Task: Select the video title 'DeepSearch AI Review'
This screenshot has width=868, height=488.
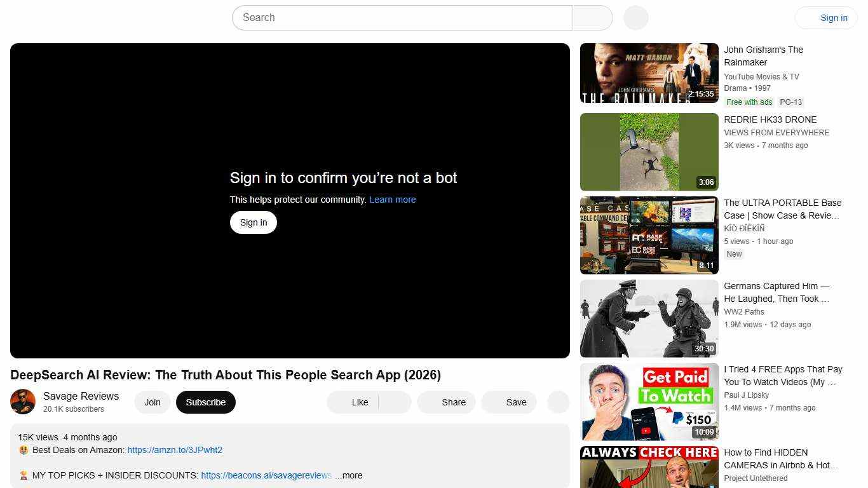Action: pyautogui.click(x=225, y=375)
